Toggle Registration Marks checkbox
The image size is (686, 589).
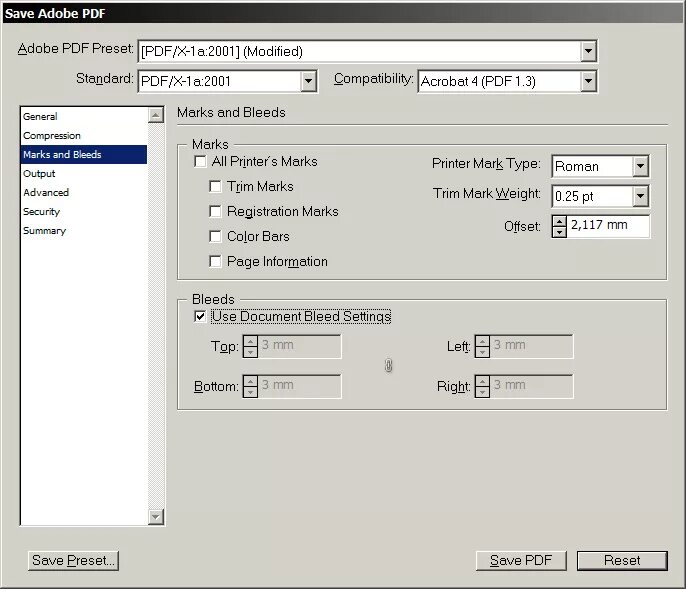[215, 211]
